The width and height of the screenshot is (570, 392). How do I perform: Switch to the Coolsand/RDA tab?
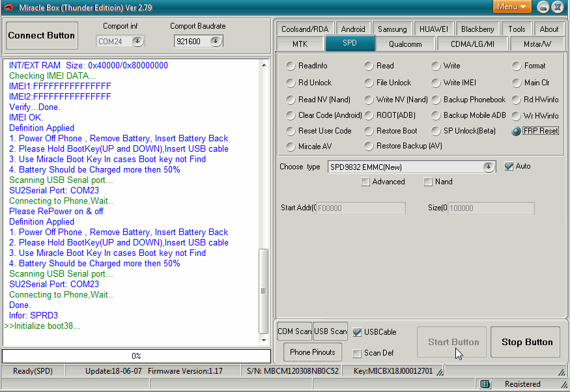(305, 29)
